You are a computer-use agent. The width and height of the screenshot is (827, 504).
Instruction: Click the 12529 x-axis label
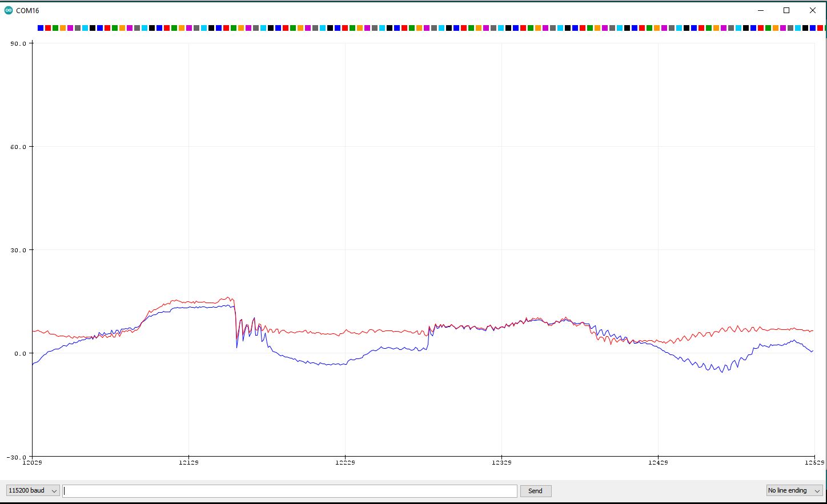(815, 462)
